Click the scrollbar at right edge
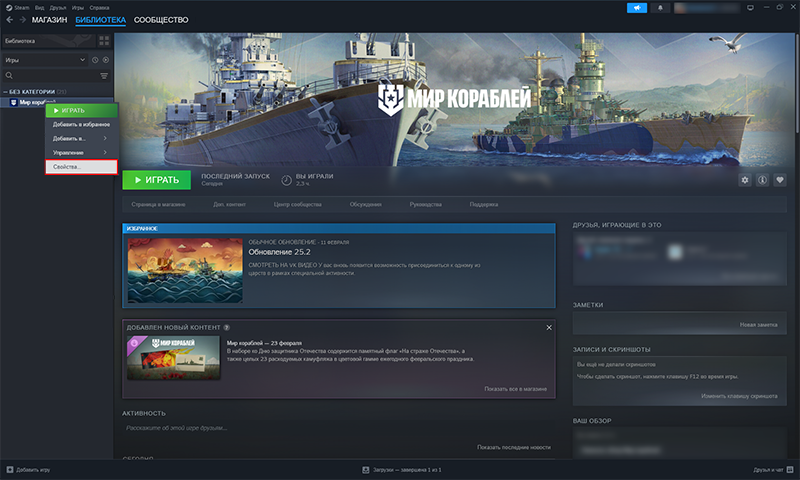 pos(797,82)
